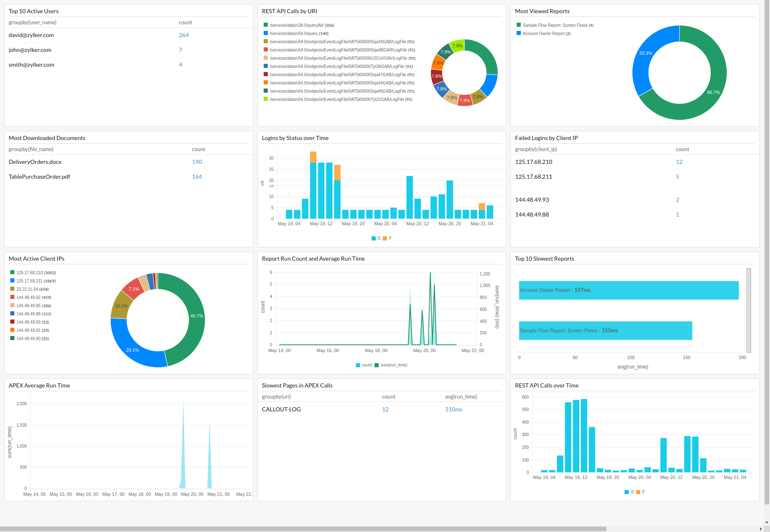Click the Account Owner Report - 197ms bar
Image resolution: width=770 pixels, height=532 pixels.
[628, 290]
